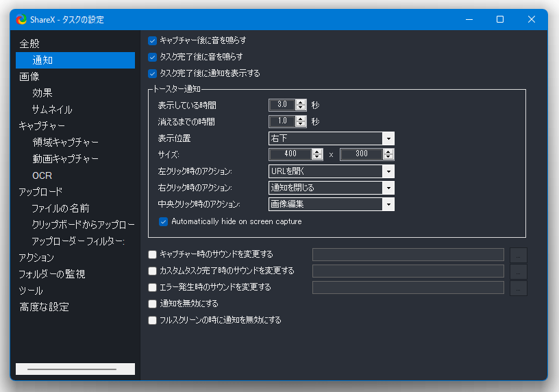Decrease height 300 with down arrow
The image size is (559, 392).
click(x=388, y=157)
